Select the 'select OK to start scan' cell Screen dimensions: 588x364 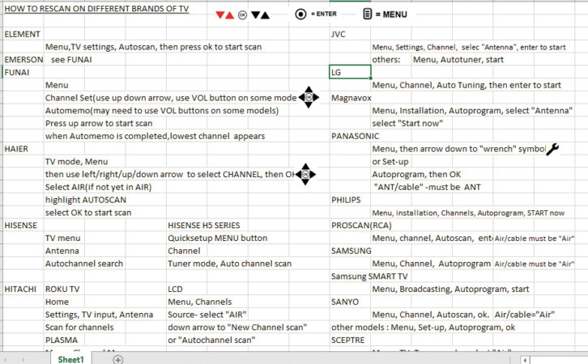(88, 213)
